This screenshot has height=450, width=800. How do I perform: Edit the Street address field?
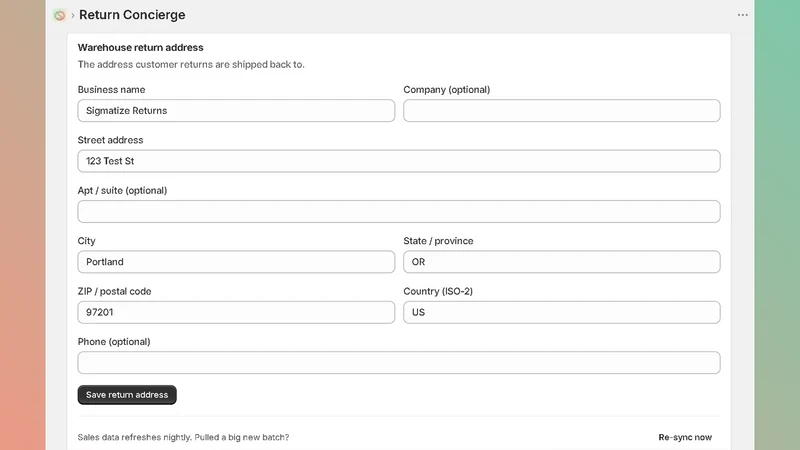[x=399, y=161]
